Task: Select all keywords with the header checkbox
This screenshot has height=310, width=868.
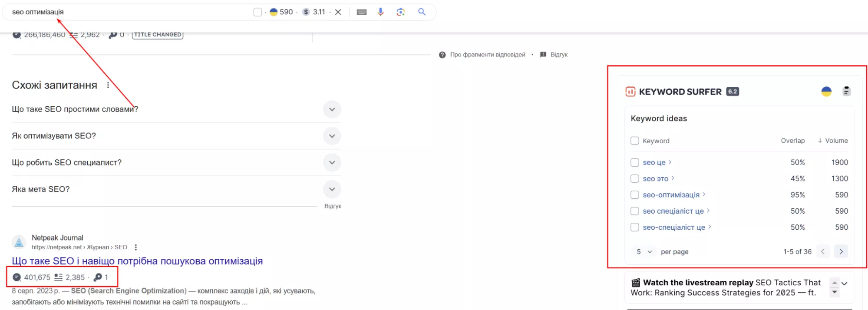Action: tap(635, 141)
